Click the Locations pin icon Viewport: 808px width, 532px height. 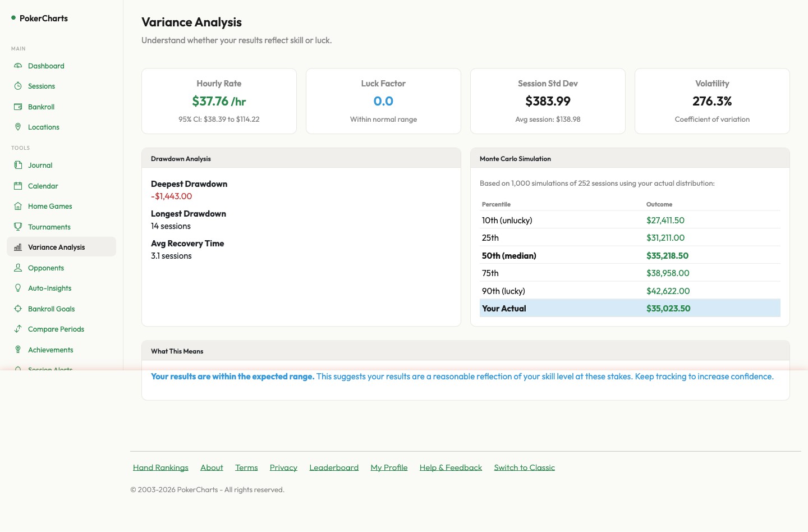coord(18,127)
